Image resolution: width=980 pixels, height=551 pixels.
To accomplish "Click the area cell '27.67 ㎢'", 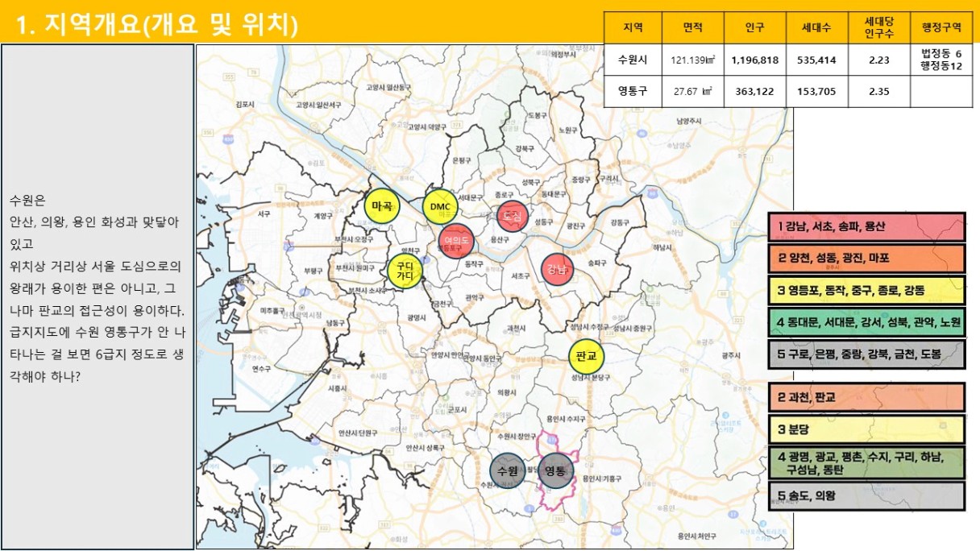I will 692,92.
